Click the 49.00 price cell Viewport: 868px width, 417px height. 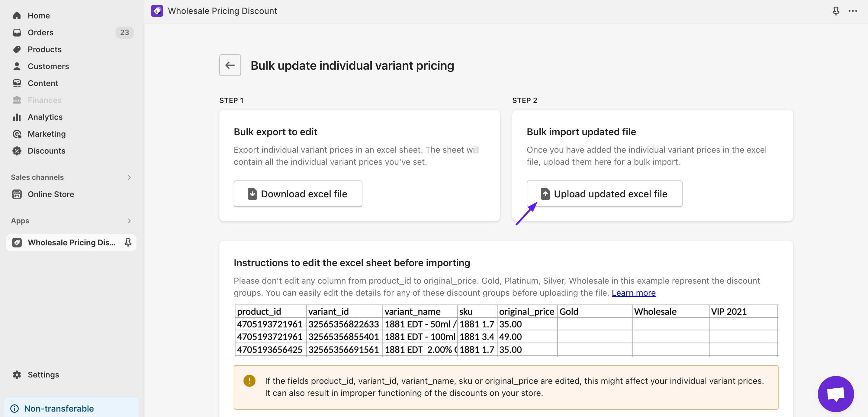point(527,336)
